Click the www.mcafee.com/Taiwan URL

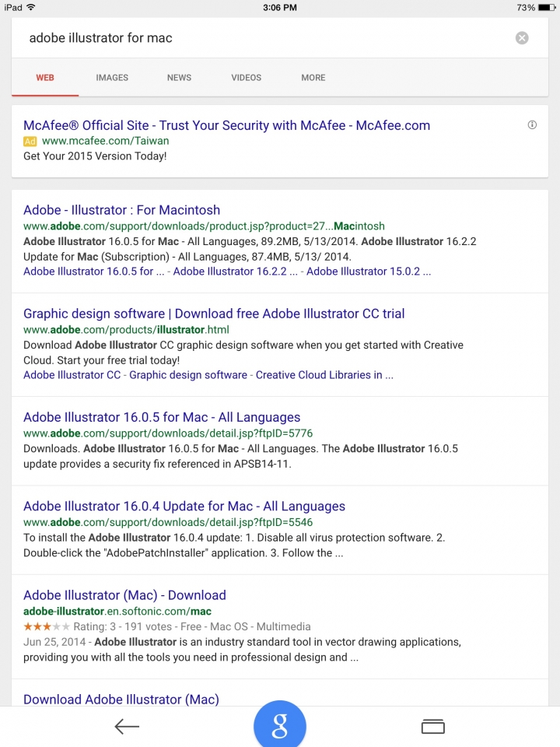coord(105,141)
